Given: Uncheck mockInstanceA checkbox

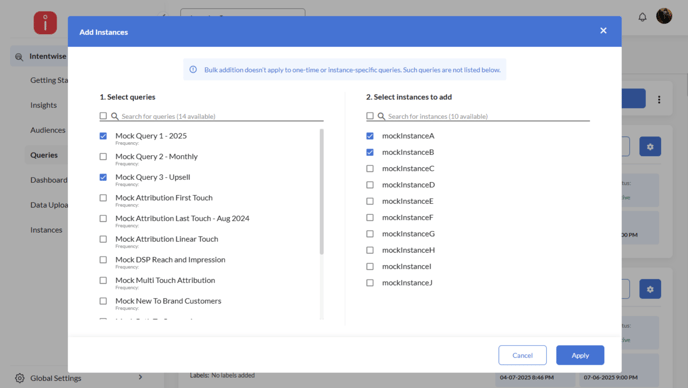Looking at the screenshot, I should click(370, 136).
